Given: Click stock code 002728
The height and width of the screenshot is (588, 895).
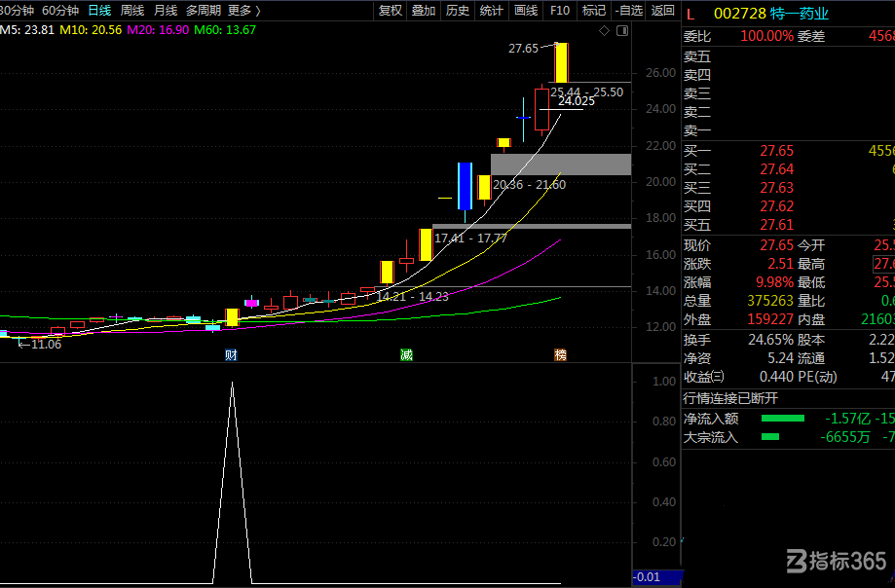Looking at the screenshot, I should point(740,14).
